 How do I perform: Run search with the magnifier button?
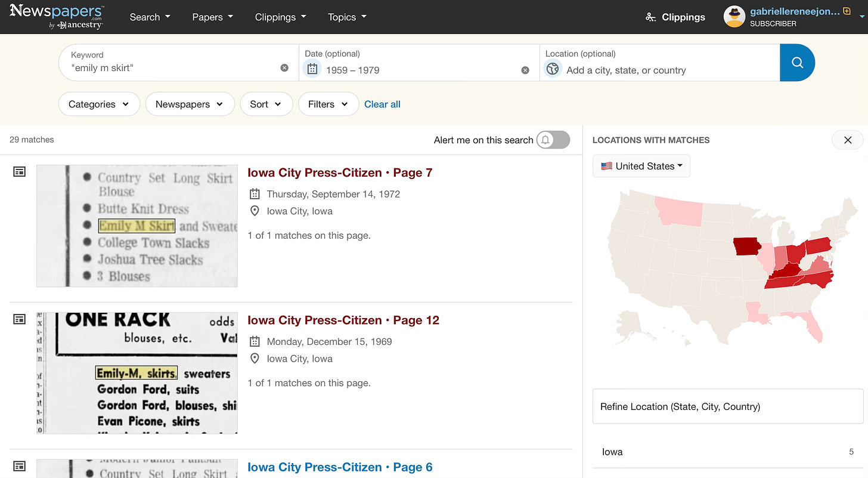(x=797, y=63)
